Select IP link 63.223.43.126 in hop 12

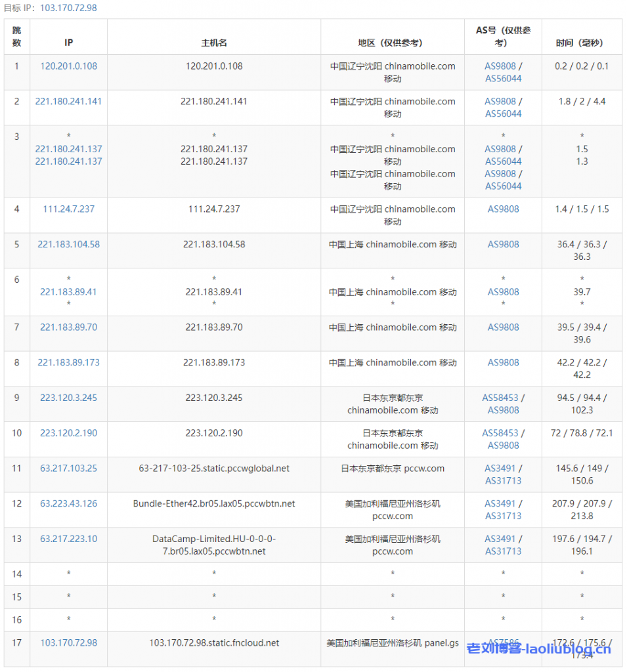point(68,504)
